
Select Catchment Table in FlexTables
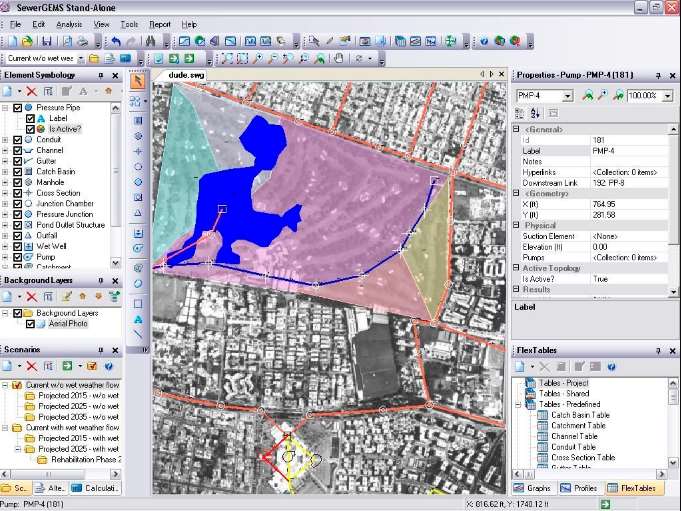click(580, 425)
